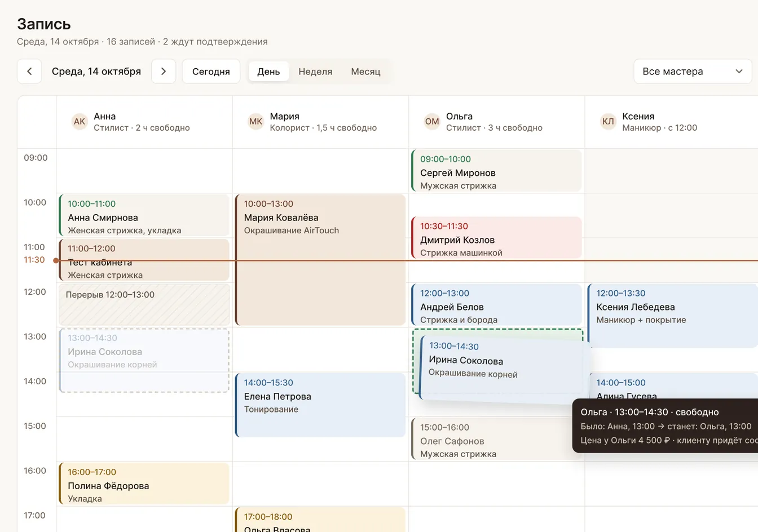Open Андрей Белов Стрижка и борода appointment
The height and width of the screenshot is (532, 758).
click(x=496, y=305)
